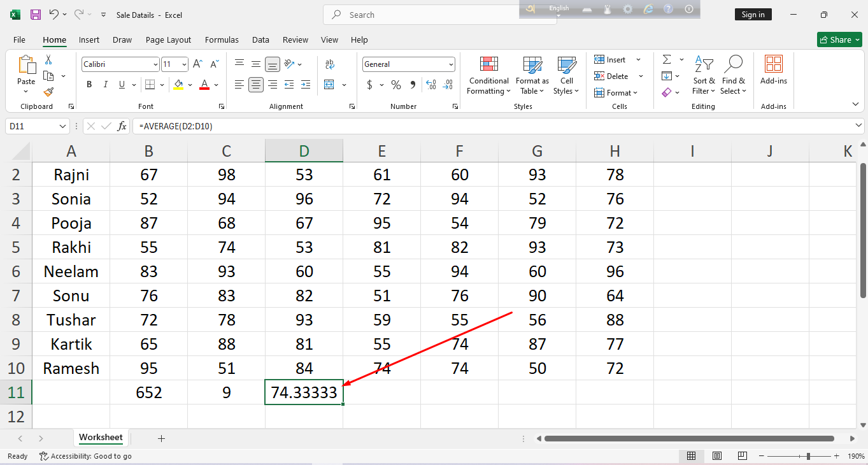Click the zoom slider in status bar
Viewport: 868px width, 465px height.
point(808,456)
